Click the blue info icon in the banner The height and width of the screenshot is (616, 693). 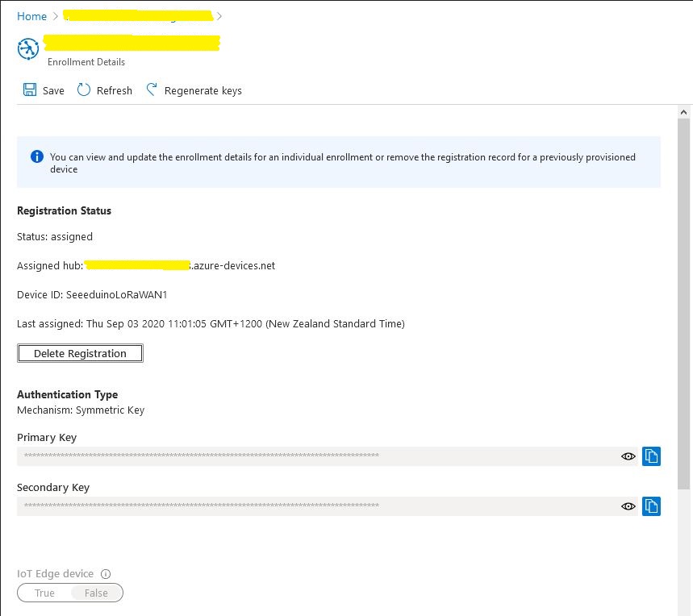(36, 157)
